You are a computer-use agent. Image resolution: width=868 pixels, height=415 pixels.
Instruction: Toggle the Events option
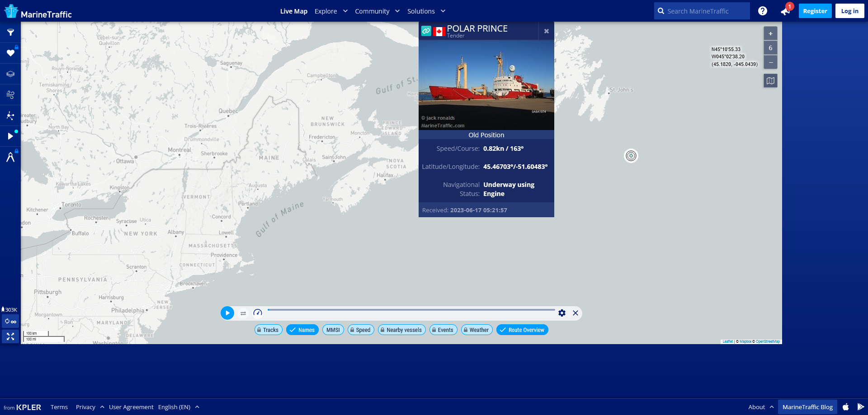(x=443, y=330)
